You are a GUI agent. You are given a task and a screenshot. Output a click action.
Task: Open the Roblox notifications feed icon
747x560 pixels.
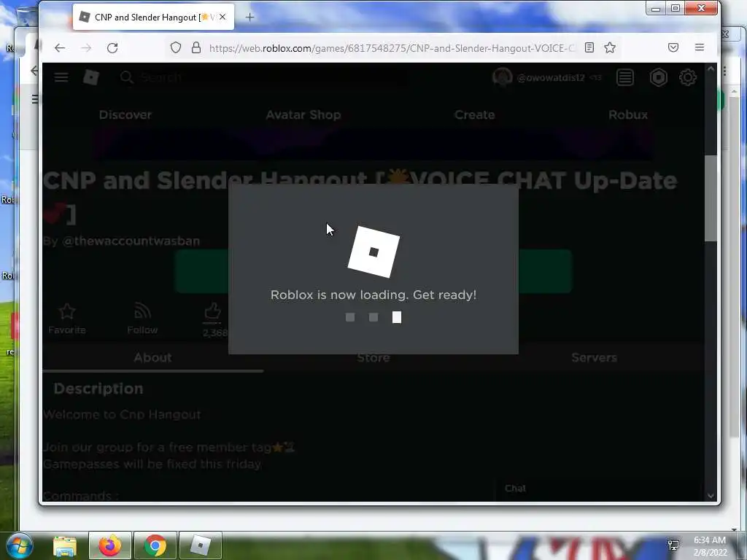[625, 77]
